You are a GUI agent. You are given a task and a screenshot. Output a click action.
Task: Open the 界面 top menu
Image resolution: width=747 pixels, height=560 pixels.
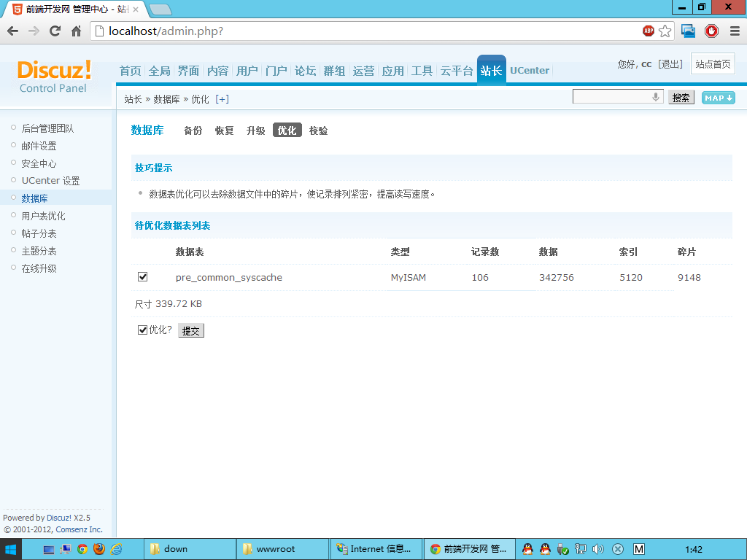tap(189, 71)
